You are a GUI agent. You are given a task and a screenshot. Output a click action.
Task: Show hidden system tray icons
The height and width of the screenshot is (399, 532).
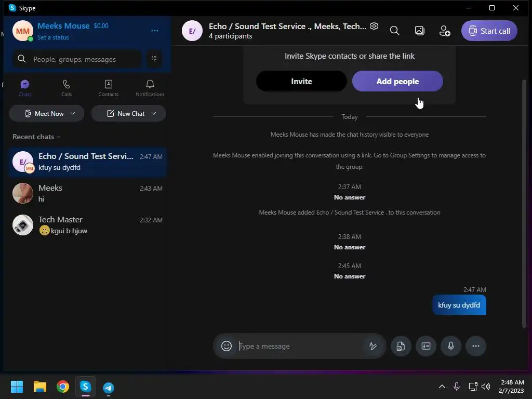tap(442, 387)
